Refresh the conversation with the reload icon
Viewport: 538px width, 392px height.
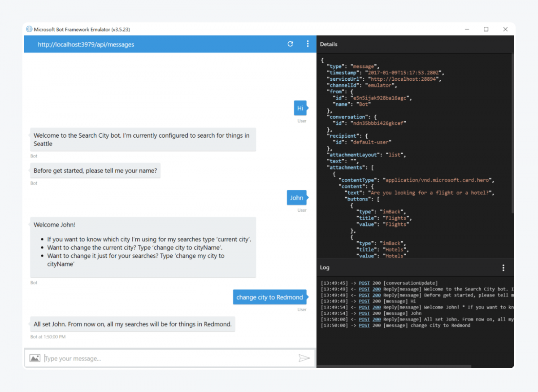click(x=290, y=44)
